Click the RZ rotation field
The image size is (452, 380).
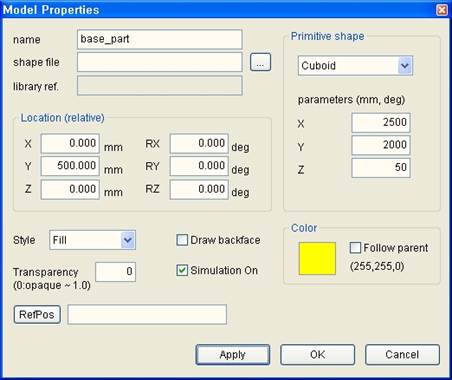[199, 189]
